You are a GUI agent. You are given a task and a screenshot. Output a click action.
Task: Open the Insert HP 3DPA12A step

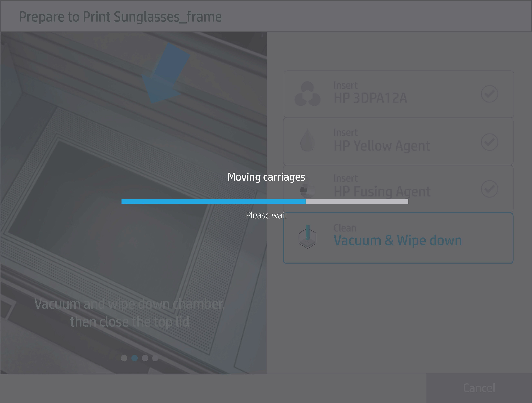(399, 94)
